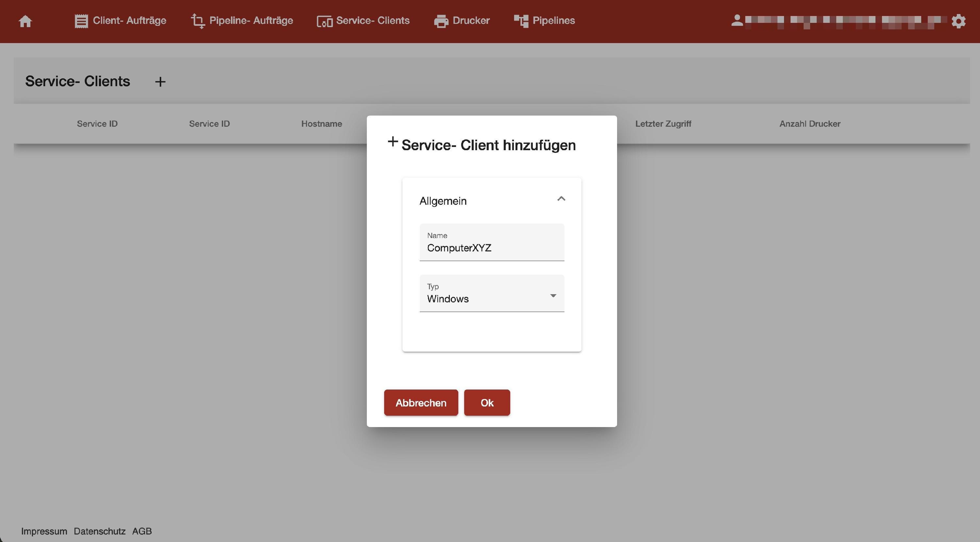Click the Drucker printer icon
The height and width of the screenshot is (542, 980).
pos(441,21)
